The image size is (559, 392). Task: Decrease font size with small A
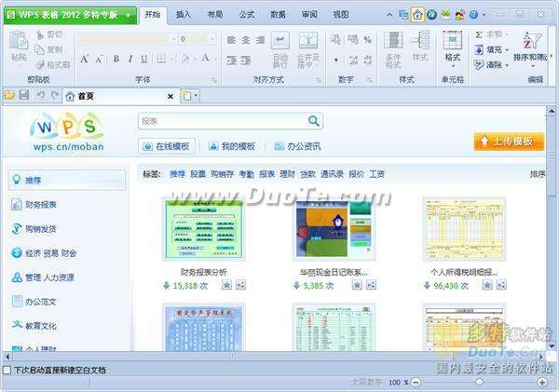click(100, 59)
